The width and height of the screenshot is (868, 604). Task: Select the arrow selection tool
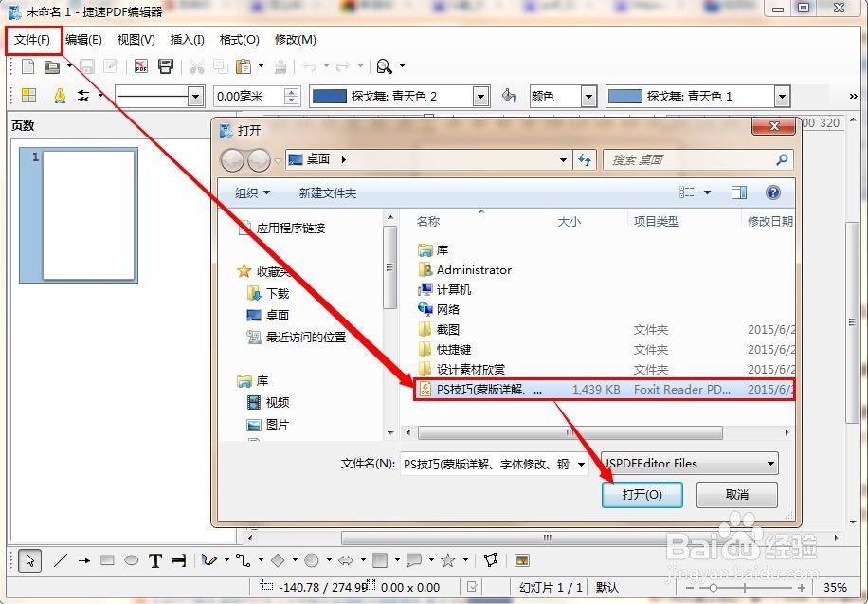pyautogui.click(x=31, y=561)
